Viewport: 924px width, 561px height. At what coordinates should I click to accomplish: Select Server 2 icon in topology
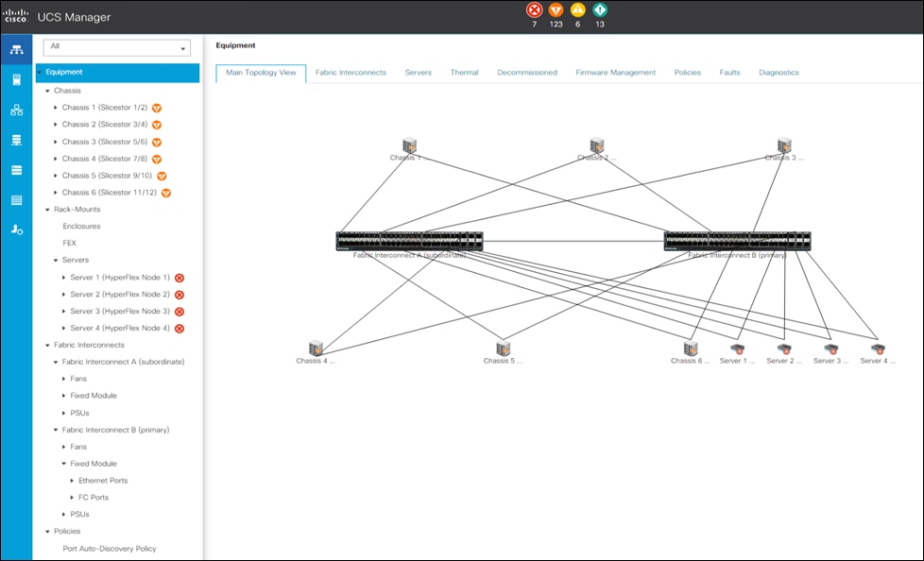[784, 349]
